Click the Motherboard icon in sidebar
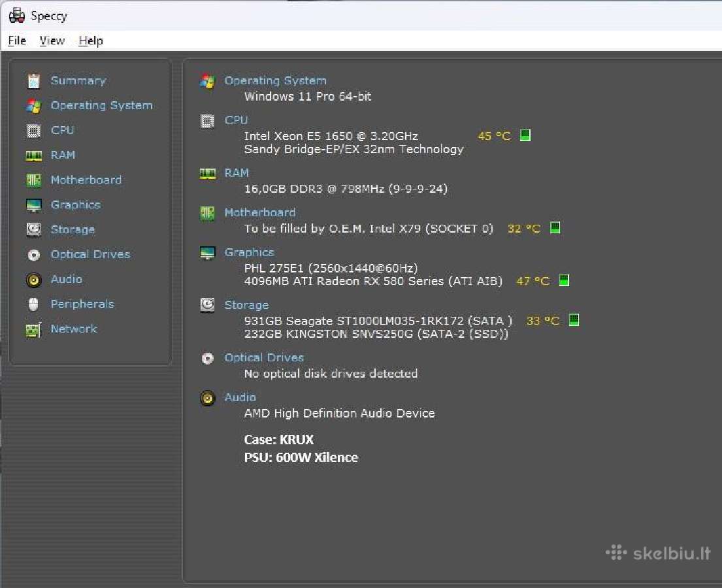The image size is (722, 588). tap(33, 180)
